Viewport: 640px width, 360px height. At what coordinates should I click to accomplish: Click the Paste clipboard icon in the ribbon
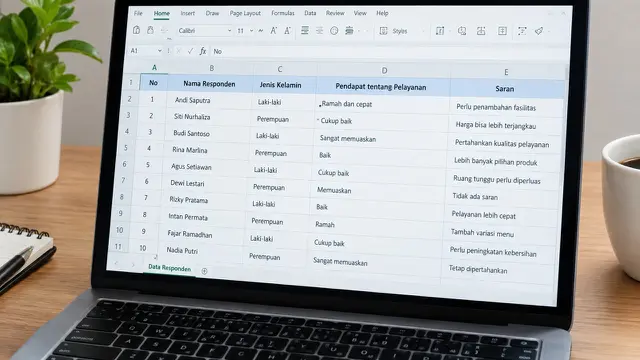[137, 30]
